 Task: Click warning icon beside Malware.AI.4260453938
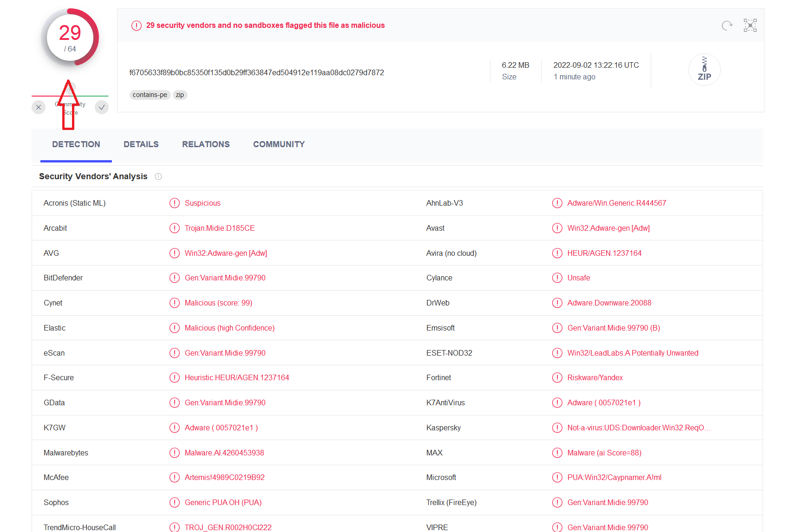175,453
